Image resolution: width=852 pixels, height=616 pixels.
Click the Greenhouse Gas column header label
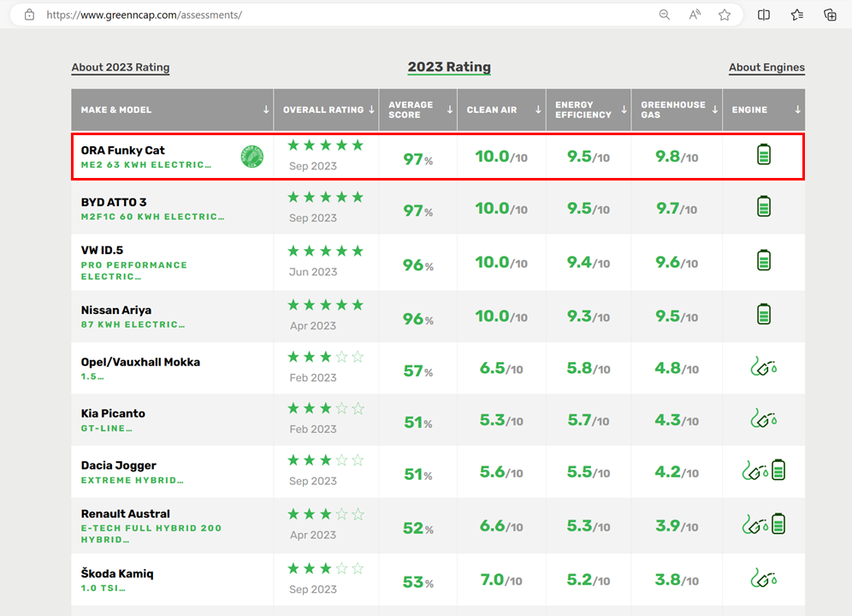coord(672,110)
